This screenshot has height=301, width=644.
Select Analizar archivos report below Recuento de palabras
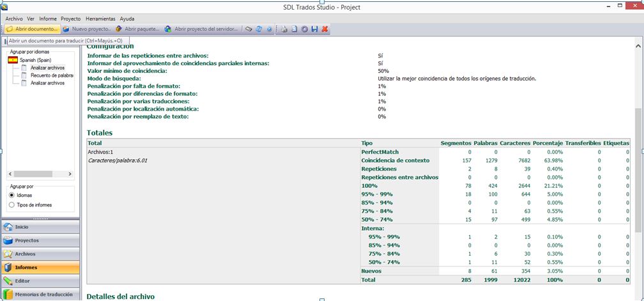click(x=47, y=83)
